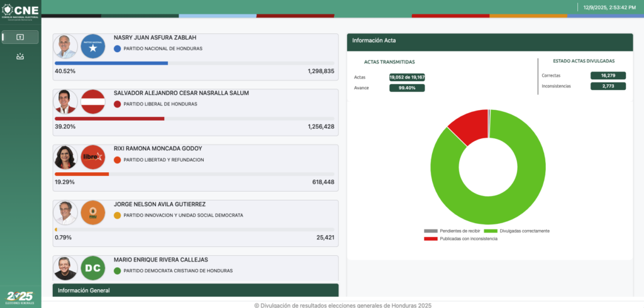The height and width of the screenshot is (308, 644).
Task: Open Nasry Juan Asfura Zablah candidate photo
Action: (x=65, y=47)
